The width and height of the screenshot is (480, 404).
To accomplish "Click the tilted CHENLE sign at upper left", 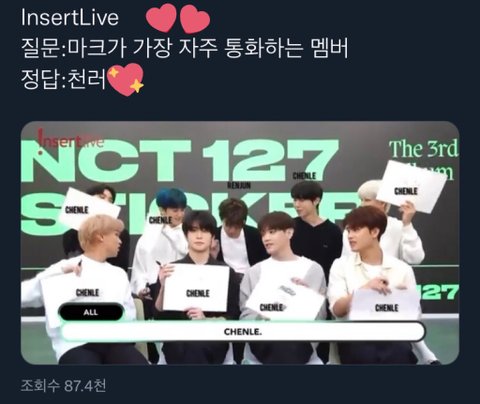I will [x=89, y=209].
